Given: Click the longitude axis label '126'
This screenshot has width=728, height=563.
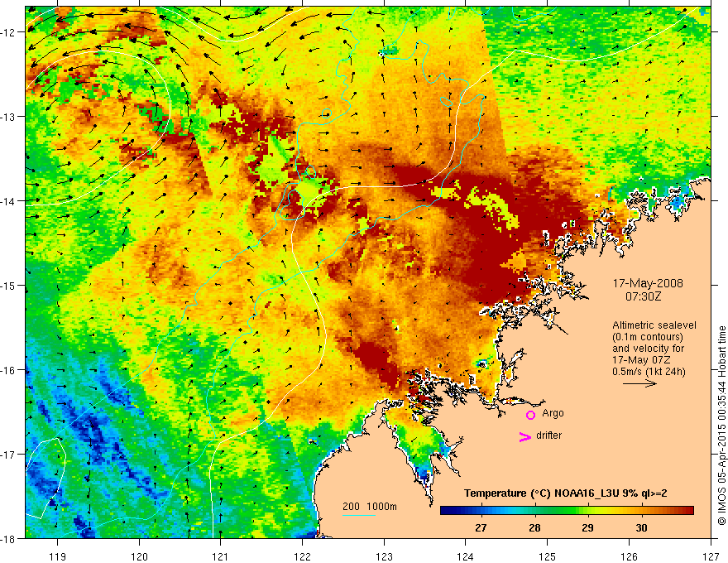Looking at the screenshot, I should coord(629,556).
